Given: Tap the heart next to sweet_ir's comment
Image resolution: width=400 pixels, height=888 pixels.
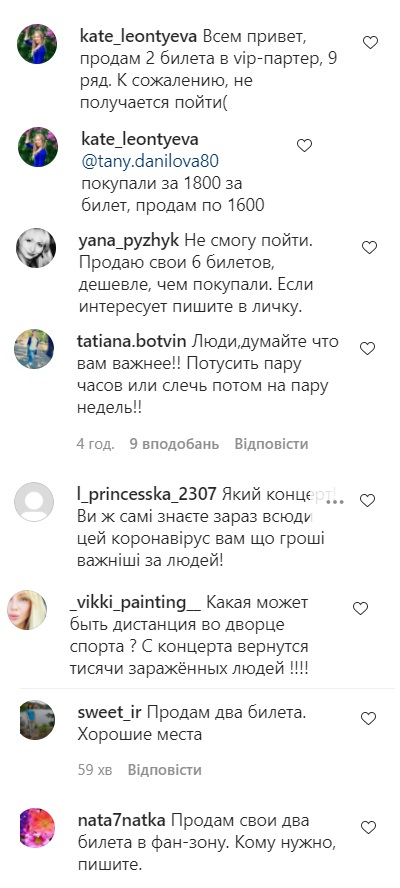Looking at the screenshot, I should click(369, 719).
